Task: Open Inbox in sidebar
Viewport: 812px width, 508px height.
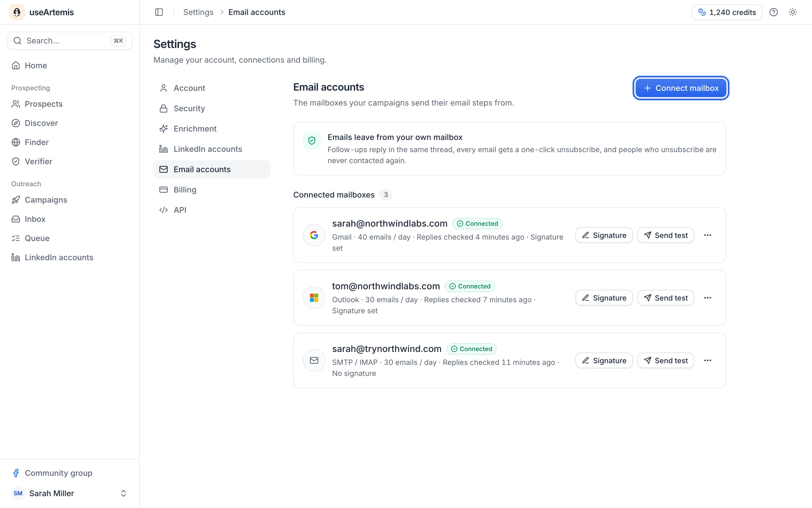Action: [x=69, y=219]
